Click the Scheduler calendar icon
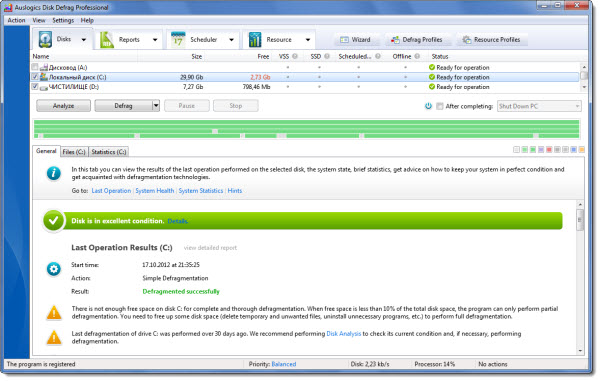The image size is (600, 381). pos(178,39)
